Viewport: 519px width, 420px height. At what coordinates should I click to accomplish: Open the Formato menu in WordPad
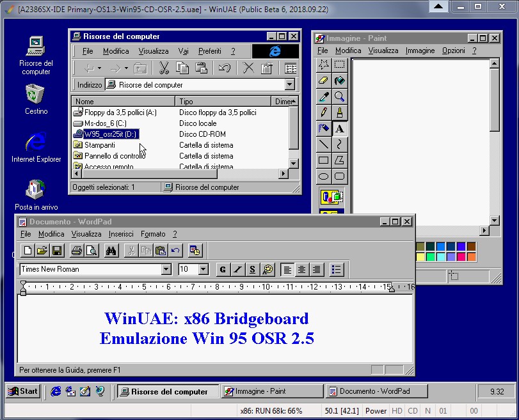tap(153, 234)
